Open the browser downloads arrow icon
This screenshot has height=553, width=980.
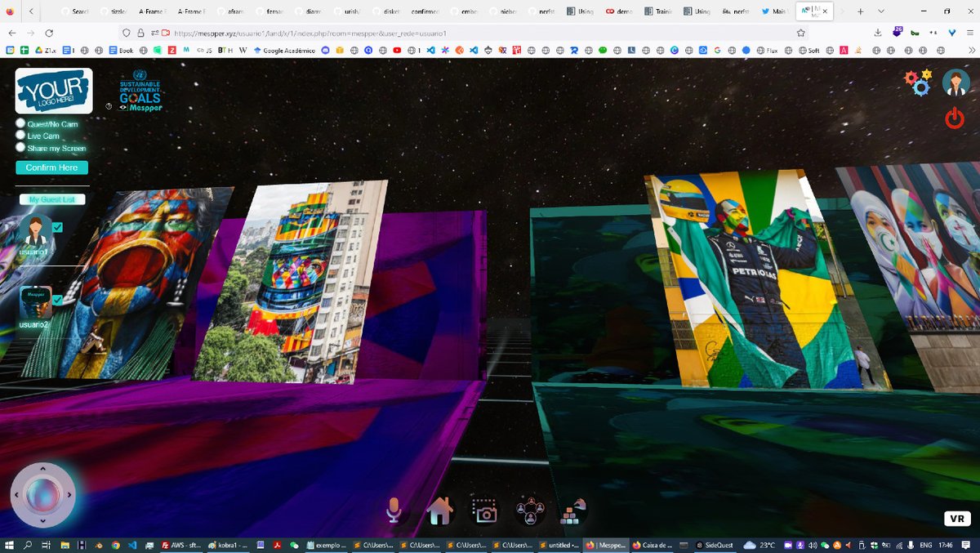point(877,33)
